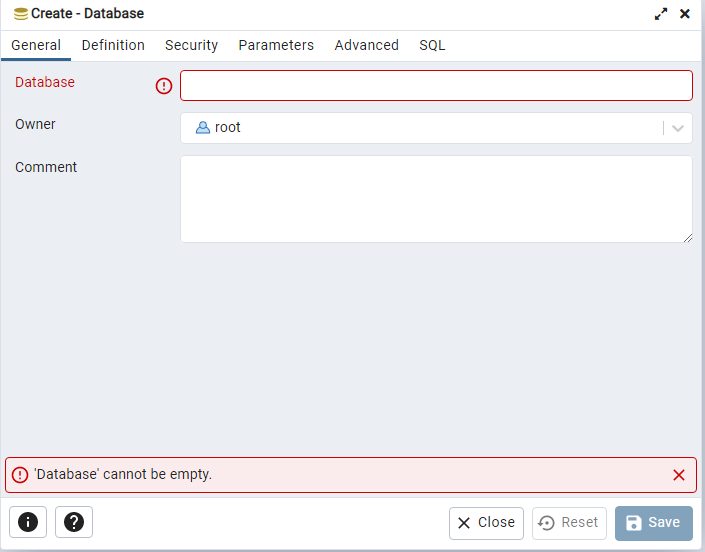Open help with the question mark icon
This screenshot has width=705, height=552.
click(x=74, y=522)
